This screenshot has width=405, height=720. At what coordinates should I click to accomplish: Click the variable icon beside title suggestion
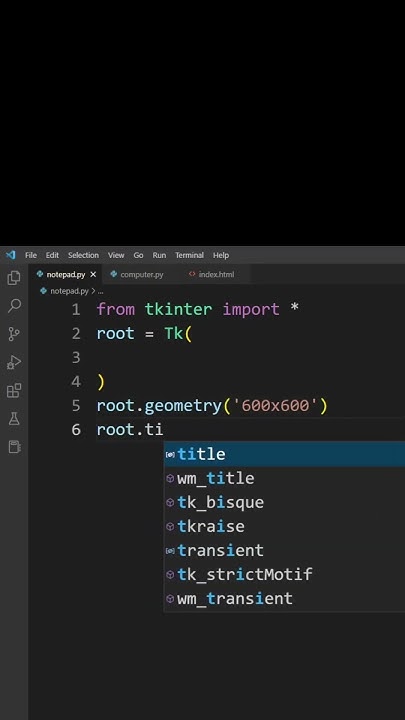pos(170,455)
